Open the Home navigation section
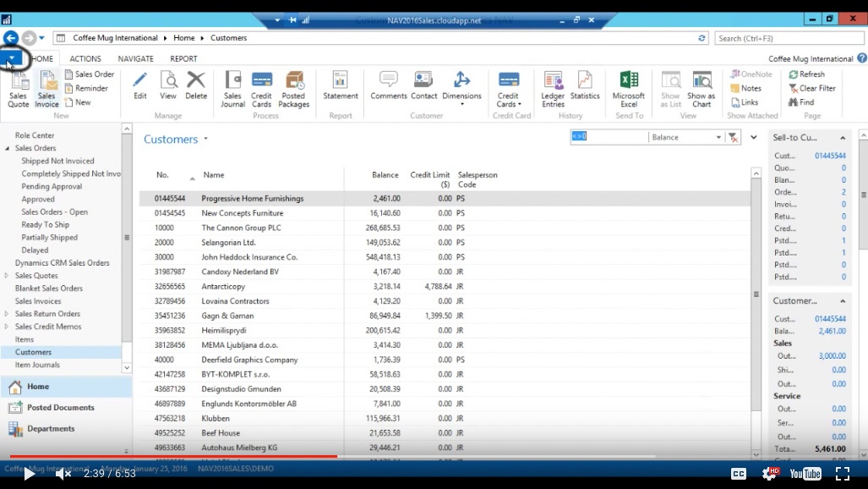Image resolution: width=868 pixels, height=489 pixels. (38, 387)
